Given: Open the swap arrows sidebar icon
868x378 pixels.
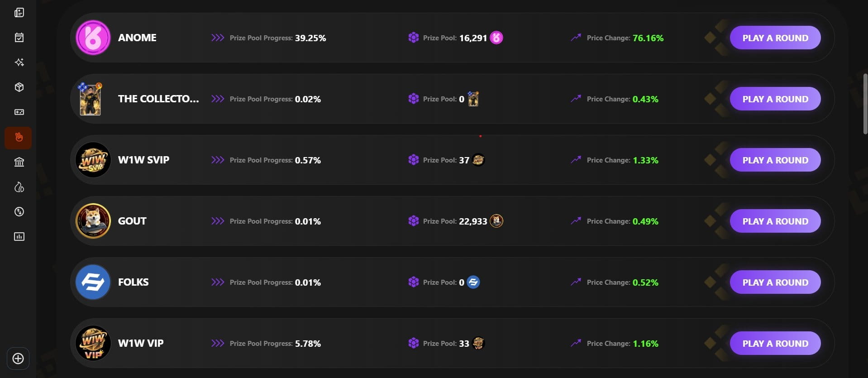Looking at the screenshot, I should [x=19, y=212].
